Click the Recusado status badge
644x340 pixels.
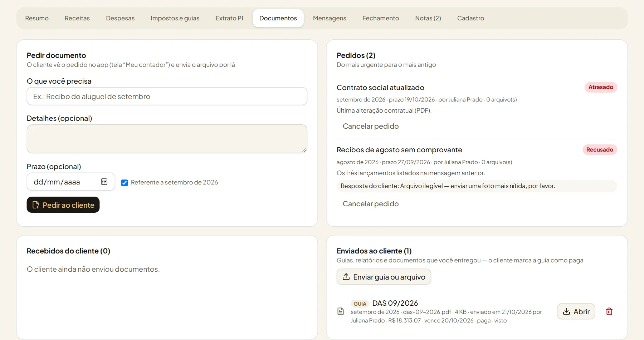[x=600, y=150]
